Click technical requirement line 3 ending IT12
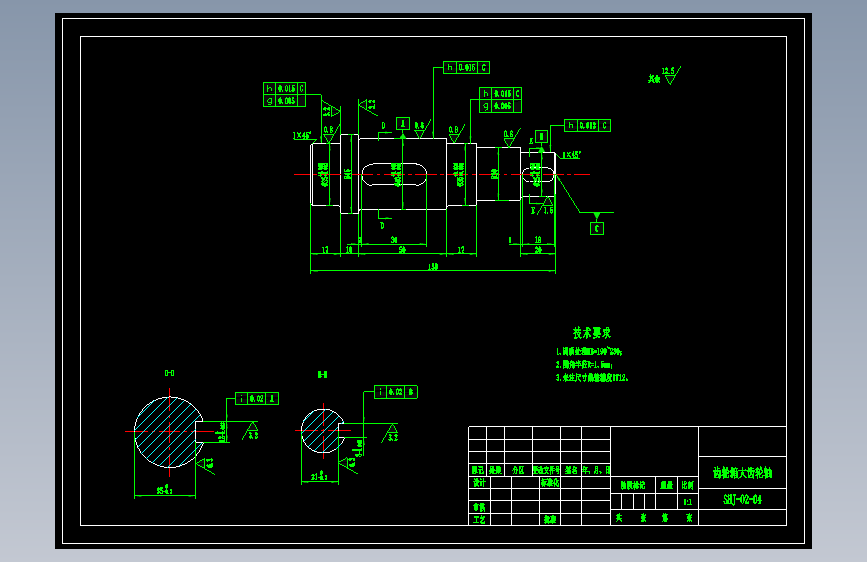The image size is (867, 562). pyautogui.click(x=592, y=378)
